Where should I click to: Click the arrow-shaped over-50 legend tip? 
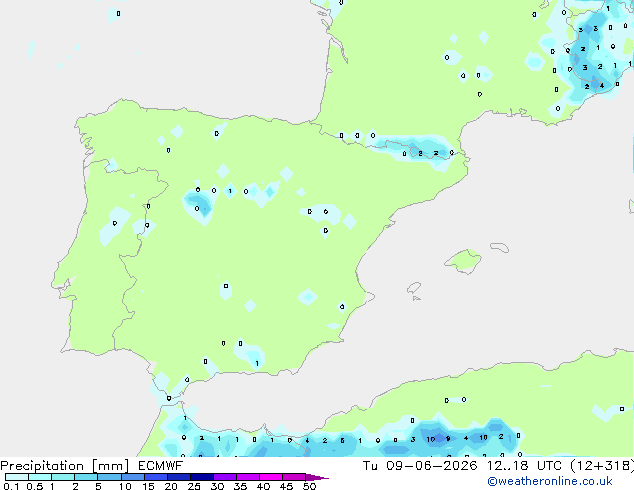click(x=317, y=477)
